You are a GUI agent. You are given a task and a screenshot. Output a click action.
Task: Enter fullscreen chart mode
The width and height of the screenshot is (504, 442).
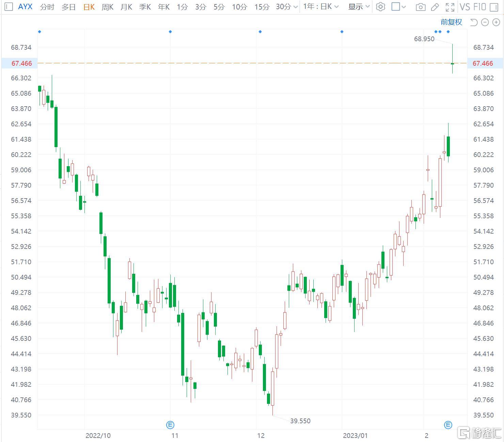[450, 7]
